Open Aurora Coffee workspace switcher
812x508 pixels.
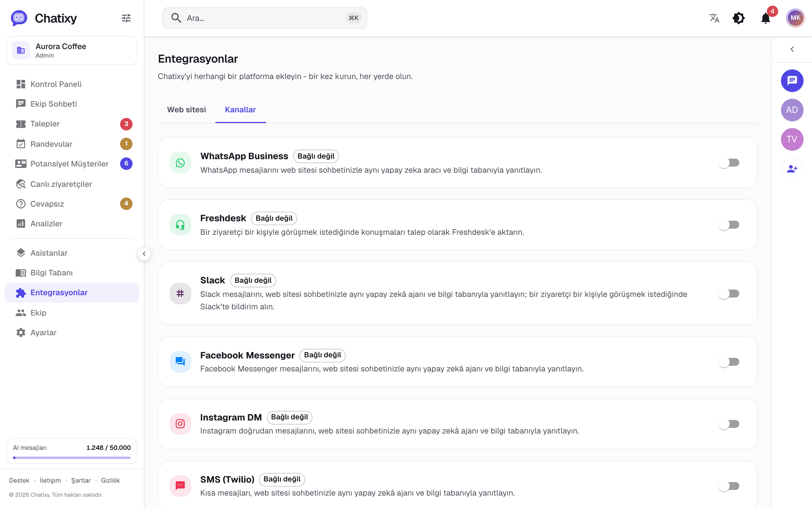click(x=72, y=51)
